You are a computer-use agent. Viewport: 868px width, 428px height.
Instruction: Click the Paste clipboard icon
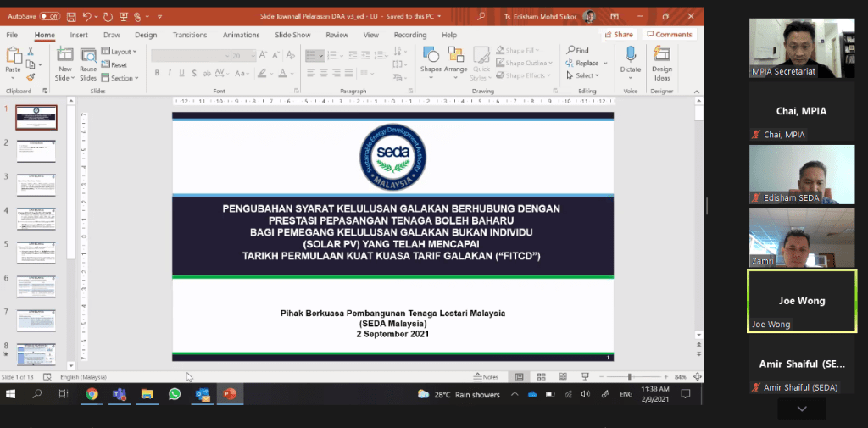click(x=13, y=58)
